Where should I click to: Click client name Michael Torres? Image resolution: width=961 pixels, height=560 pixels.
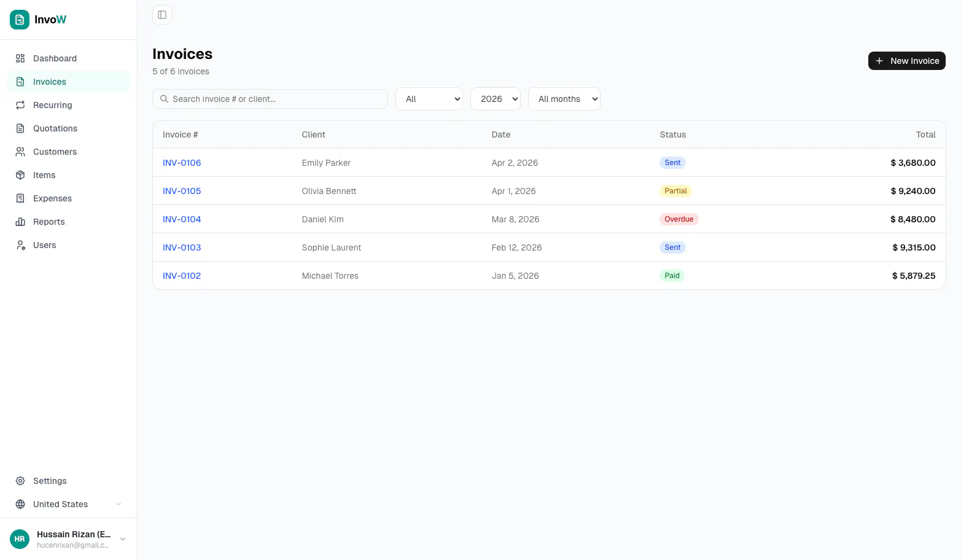point(330,276)
